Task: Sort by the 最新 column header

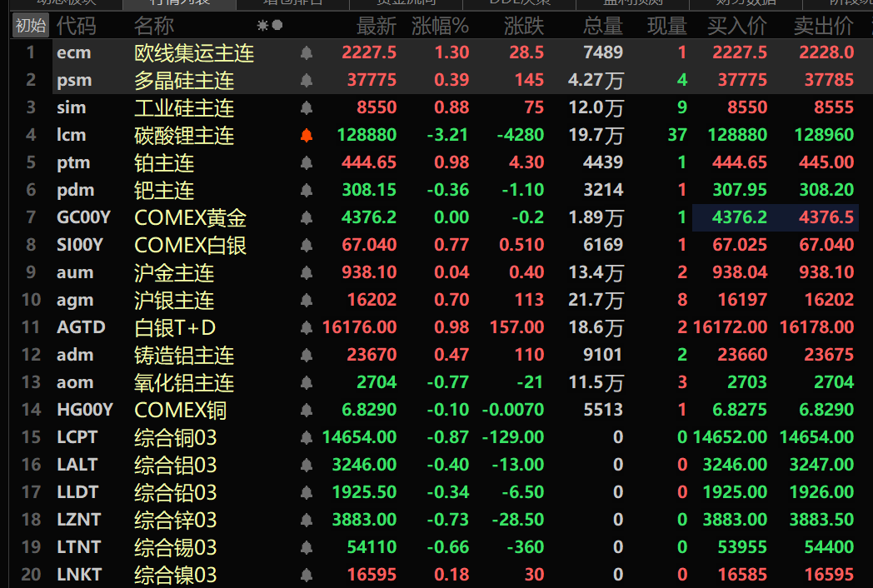Action: tap(377, 26)
